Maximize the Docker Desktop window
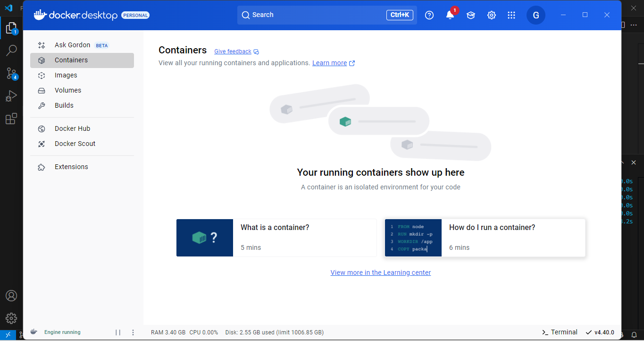644x341 pixels. [x=585, y=15]
